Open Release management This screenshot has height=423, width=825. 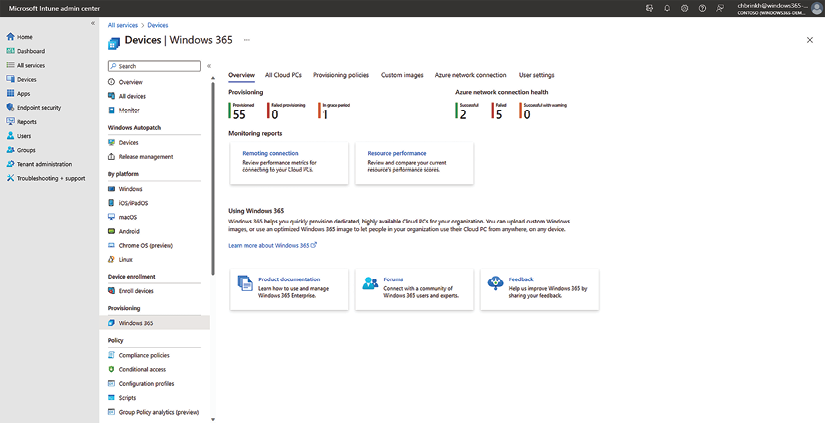[x=140, y=157]
